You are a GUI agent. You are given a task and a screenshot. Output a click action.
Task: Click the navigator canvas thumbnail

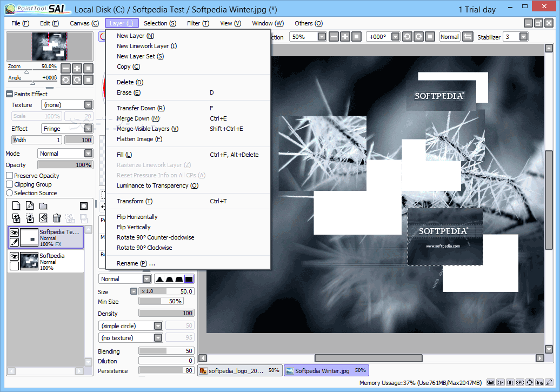(50, 46)
